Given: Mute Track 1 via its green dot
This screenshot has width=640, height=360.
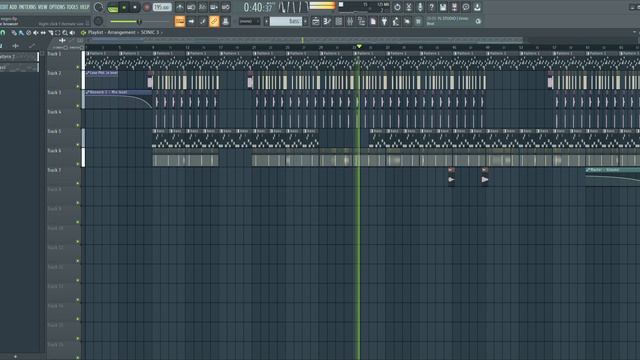Looking at the screenshot, I should (78, 67).
